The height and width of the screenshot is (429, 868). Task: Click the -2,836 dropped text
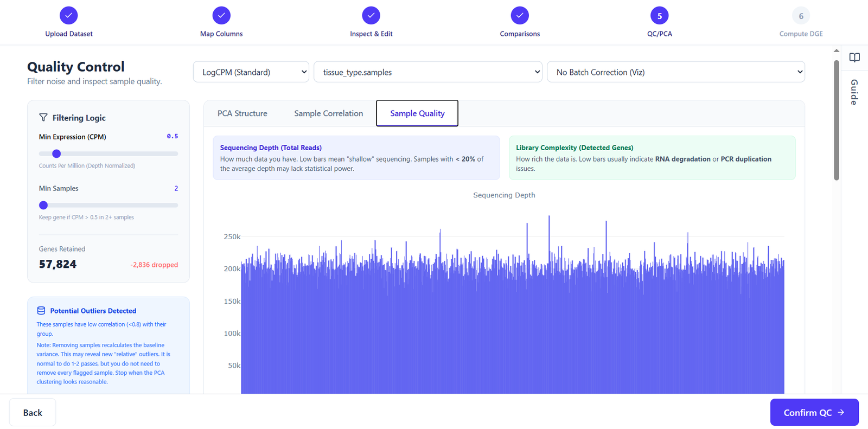pos(154,265)
